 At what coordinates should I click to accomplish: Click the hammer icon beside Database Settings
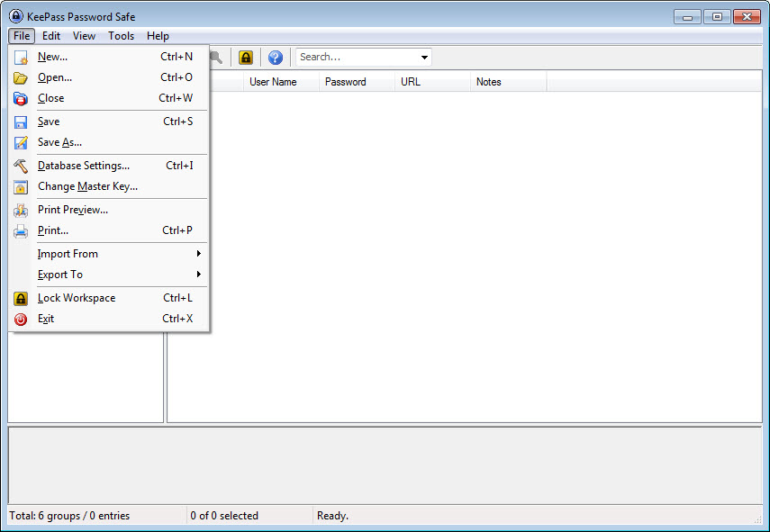(x=21, y=167)
